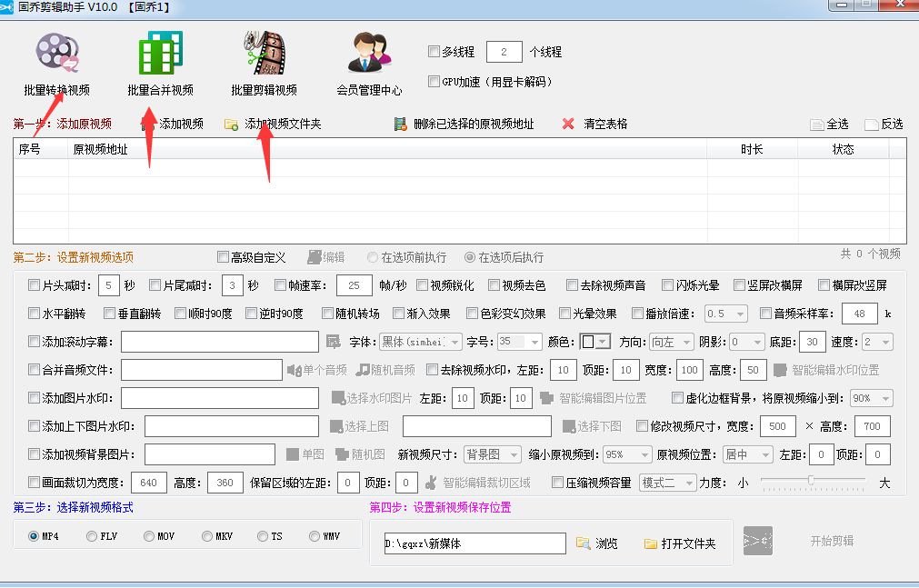The image size is (919, 588).
Task: Open the 字号 35 size dropdown
Action: tap(520, 341)
